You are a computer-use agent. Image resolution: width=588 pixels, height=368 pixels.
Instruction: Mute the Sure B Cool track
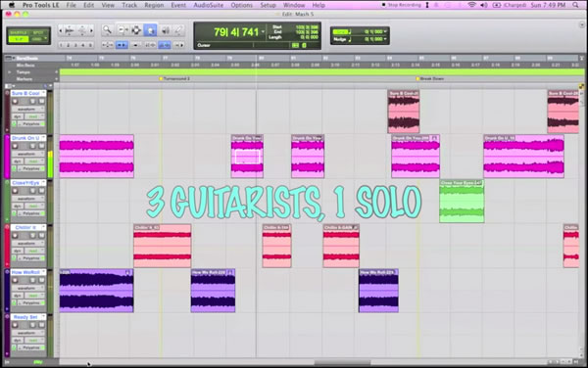tap(41, 101)
